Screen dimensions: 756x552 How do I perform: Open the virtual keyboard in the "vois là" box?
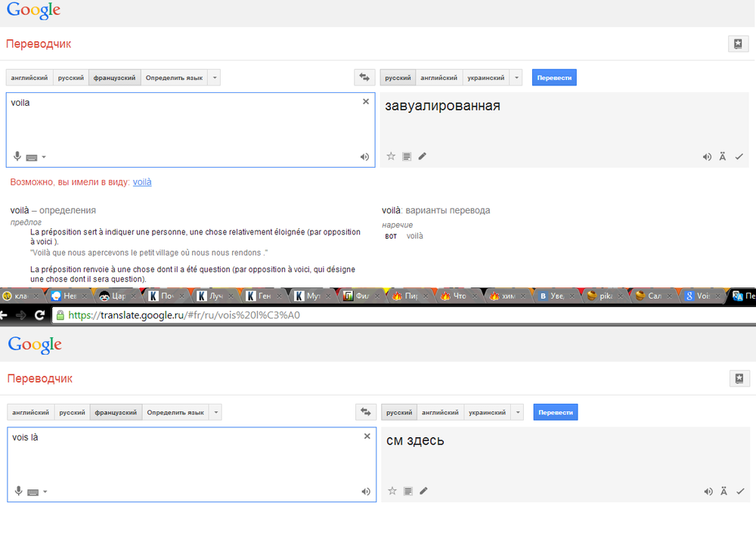33,492
